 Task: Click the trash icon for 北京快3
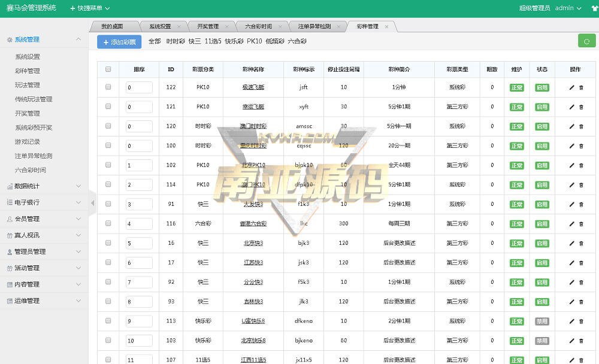tap(581, 244)
